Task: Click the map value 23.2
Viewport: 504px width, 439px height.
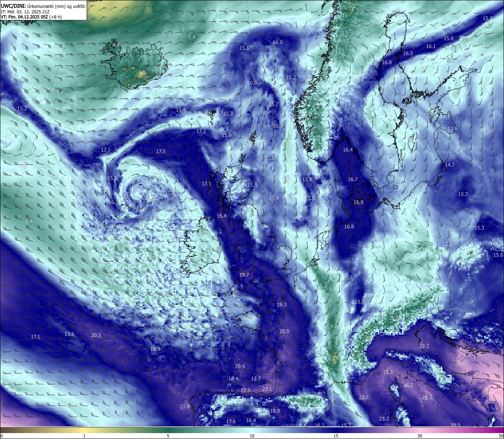Action: click(x=384, y=419)
